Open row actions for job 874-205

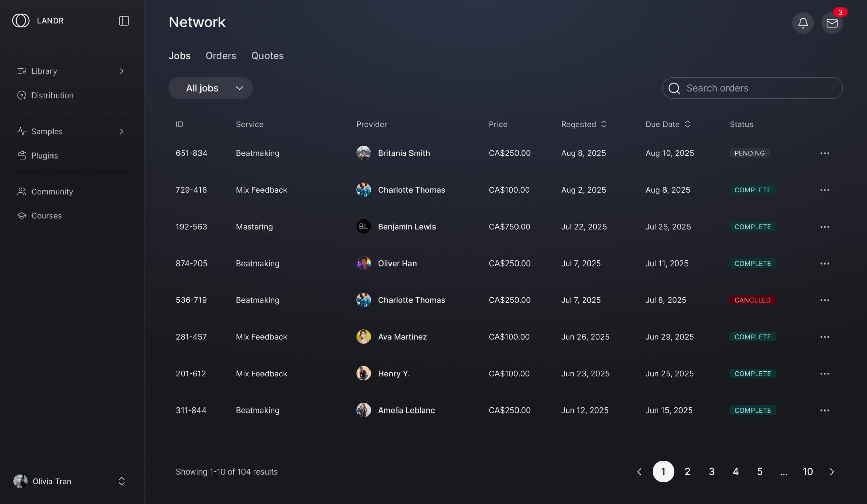pyautogui.click(x=824, y=264)
